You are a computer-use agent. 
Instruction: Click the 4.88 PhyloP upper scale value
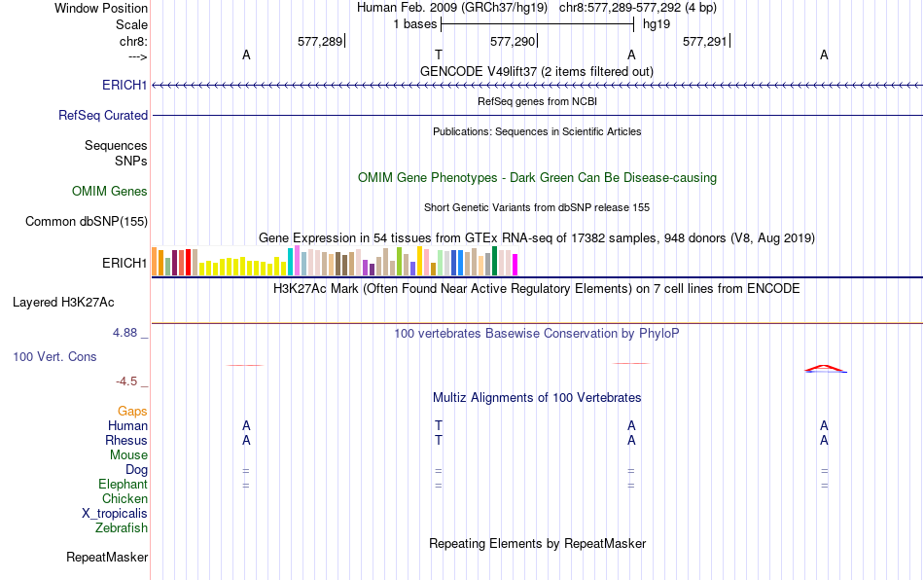point(124,333)
